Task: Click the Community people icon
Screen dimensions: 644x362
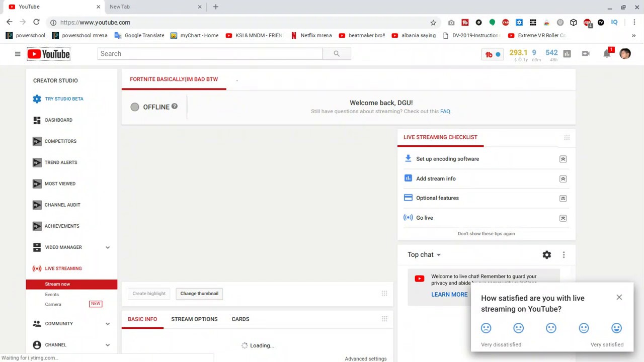Action: pyautogui.click(x=37, y=324)
